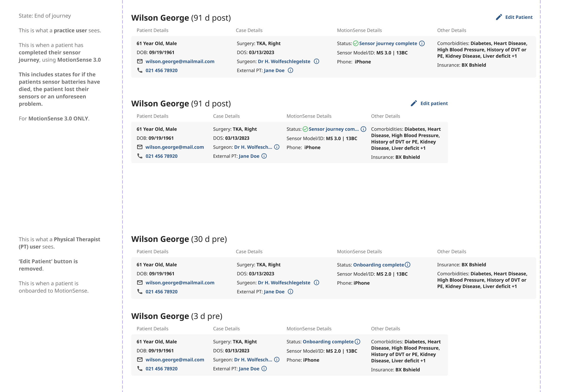The width and height of the screenshot is (568, 392).
Task: Click 'Onboarding complete' status link, 30 d pre
Action: [x=378, y=265]
